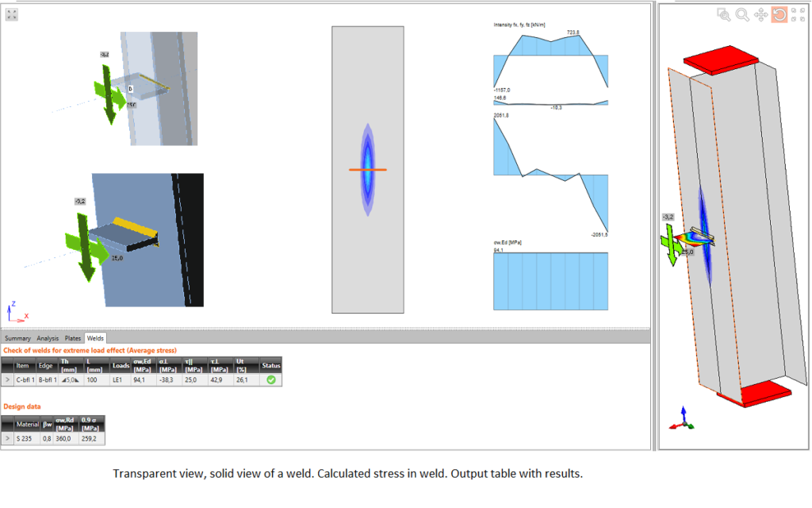Click the Material column header
This screenshot has height=508, width=812.
tap(27, 425)
